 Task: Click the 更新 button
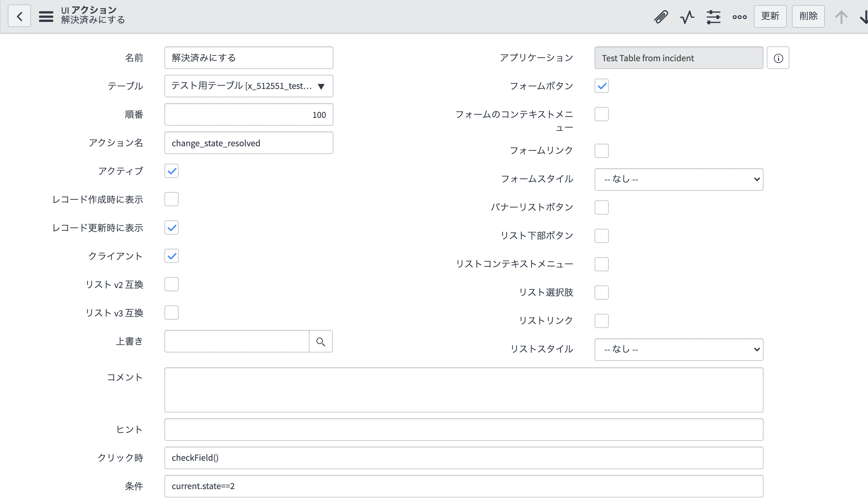point(770,16)
